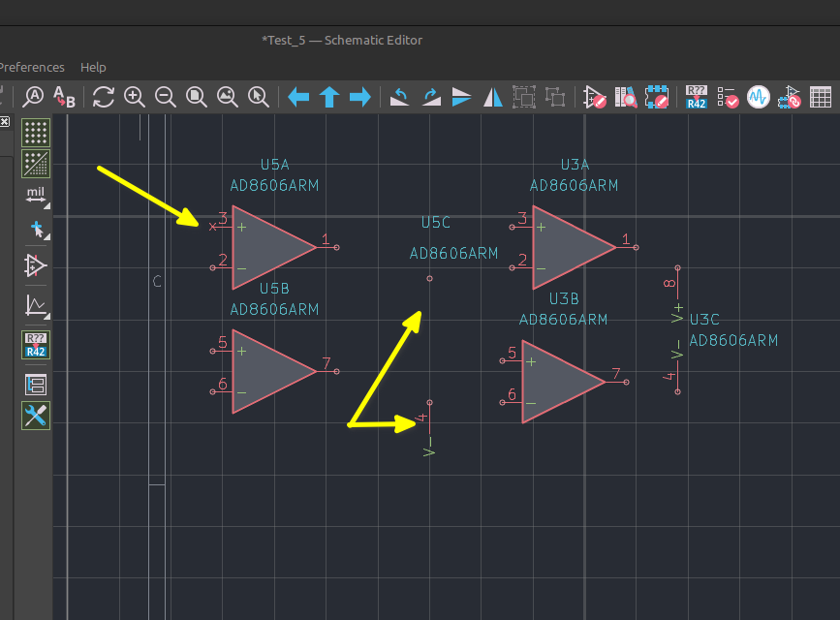840x620 pixels.
Task: Zoom to fit the page
Action: point(196,97)
